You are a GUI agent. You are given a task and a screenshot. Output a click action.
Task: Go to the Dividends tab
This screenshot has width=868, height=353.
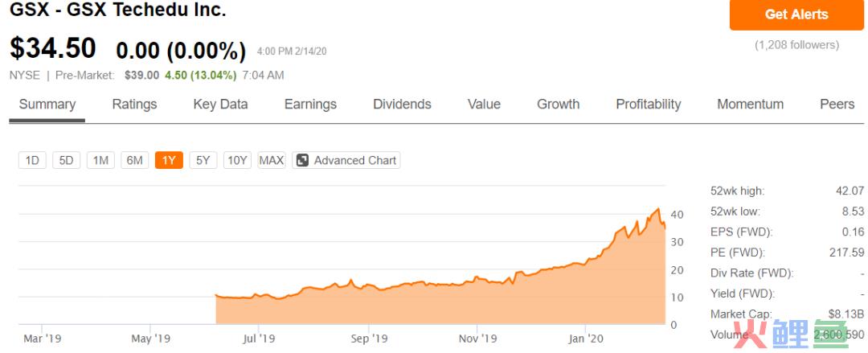coord(402,105)
